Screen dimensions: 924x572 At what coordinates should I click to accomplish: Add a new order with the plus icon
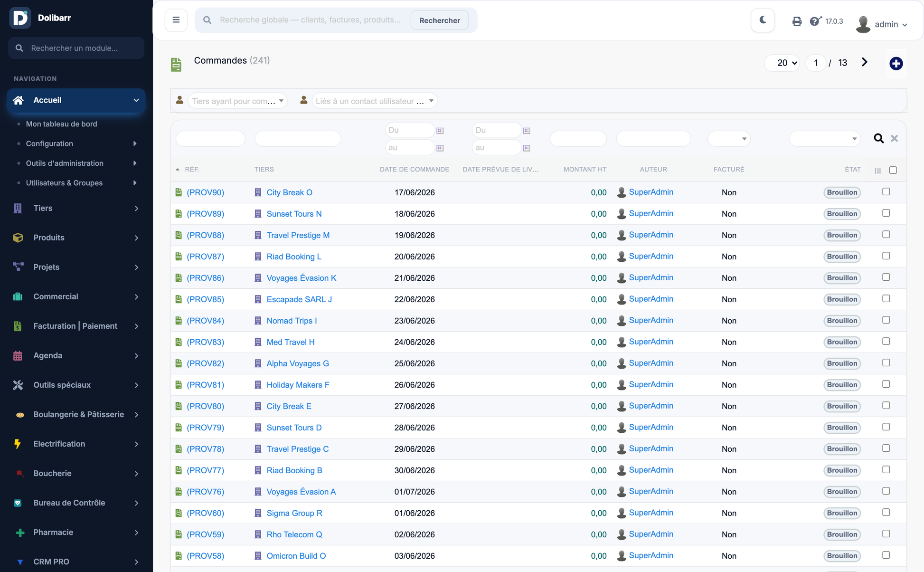[x=896, y=63]
